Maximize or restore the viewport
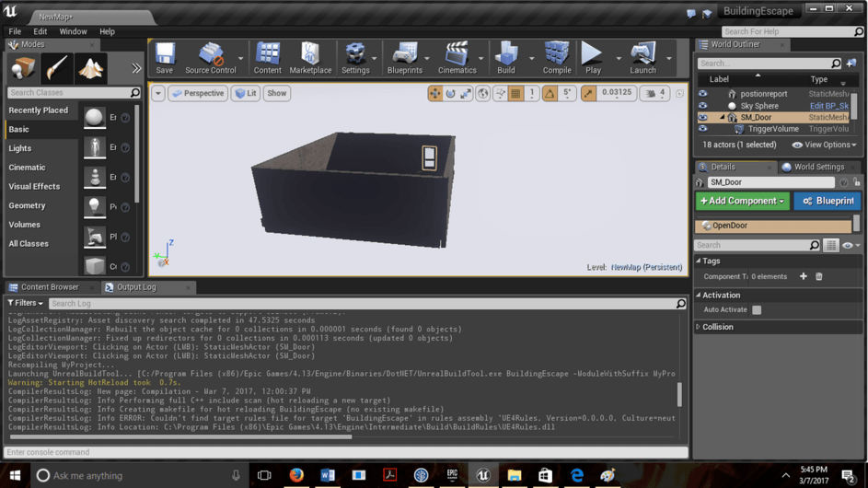868x488 pixels. (679, 94)
